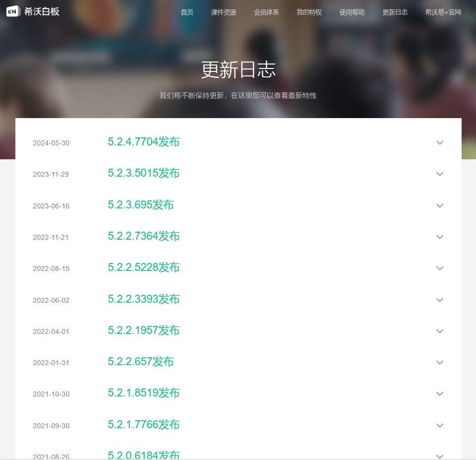Click the date 2022-06-02

pyautogui.click(x=51, y=300)
